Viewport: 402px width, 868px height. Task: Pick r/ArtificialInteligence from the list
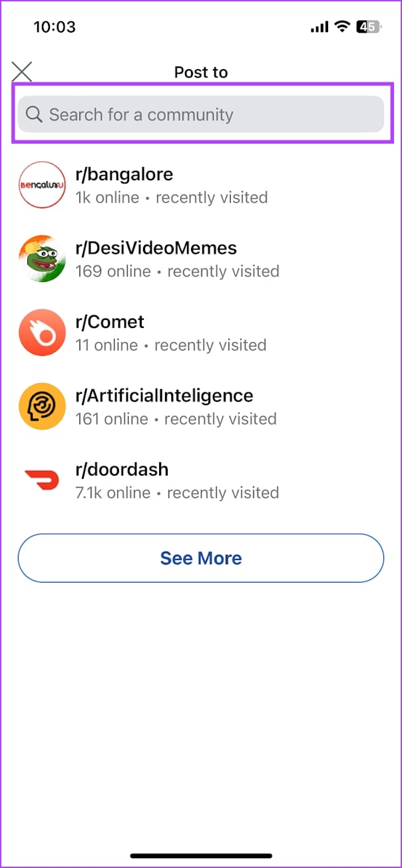(164, 396)
